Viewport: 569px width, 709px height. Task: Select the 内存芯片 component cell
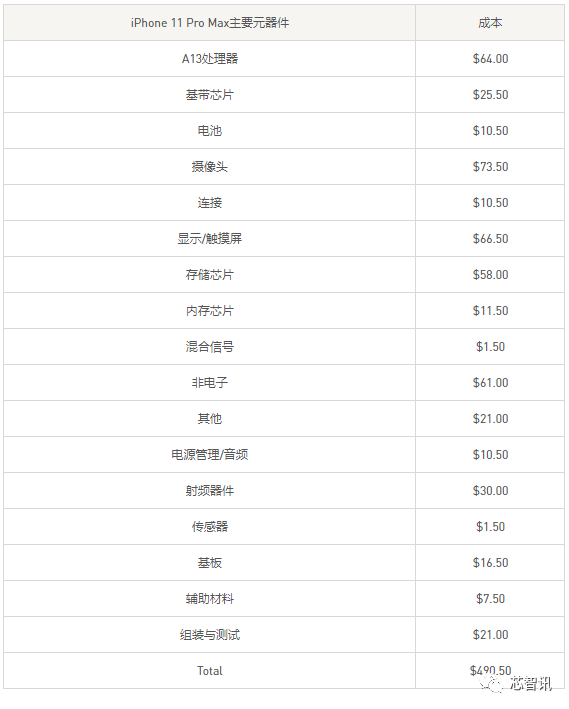209,311
